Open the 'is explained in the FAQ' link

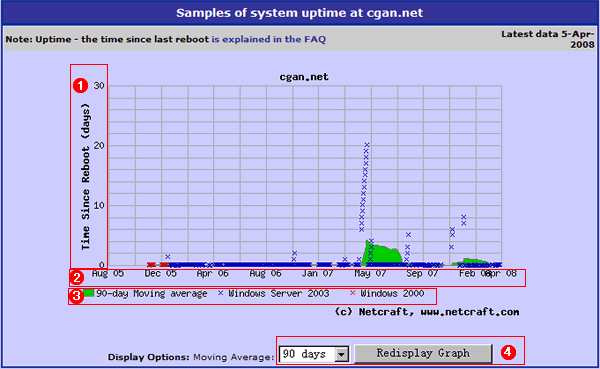click(x=269, y=39)
